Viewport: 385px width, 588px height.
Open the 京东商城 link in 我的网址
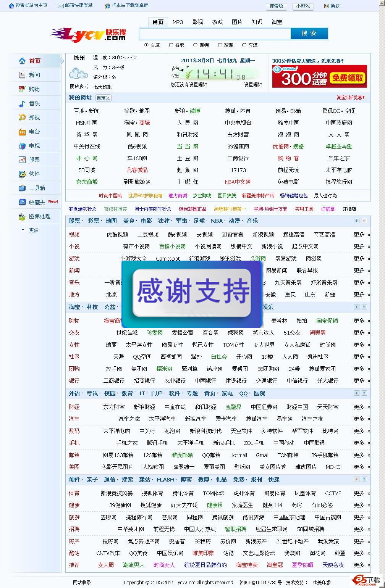[87, 182]
